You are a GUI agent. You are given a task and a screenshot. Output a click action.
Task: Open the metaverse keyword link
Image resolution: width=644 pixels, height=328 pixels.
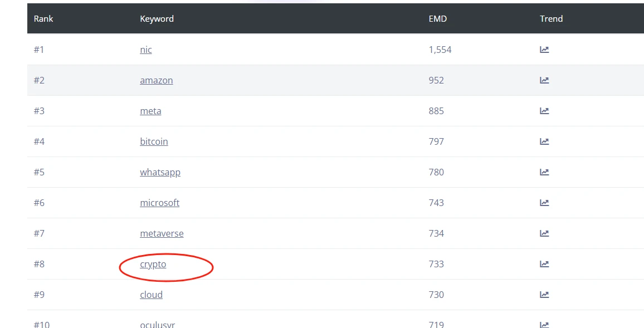[162, 233]
